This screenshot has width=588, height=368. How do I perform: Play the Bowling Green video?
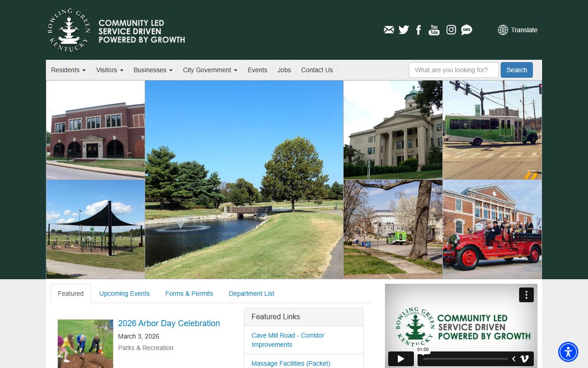coord(401,359)
